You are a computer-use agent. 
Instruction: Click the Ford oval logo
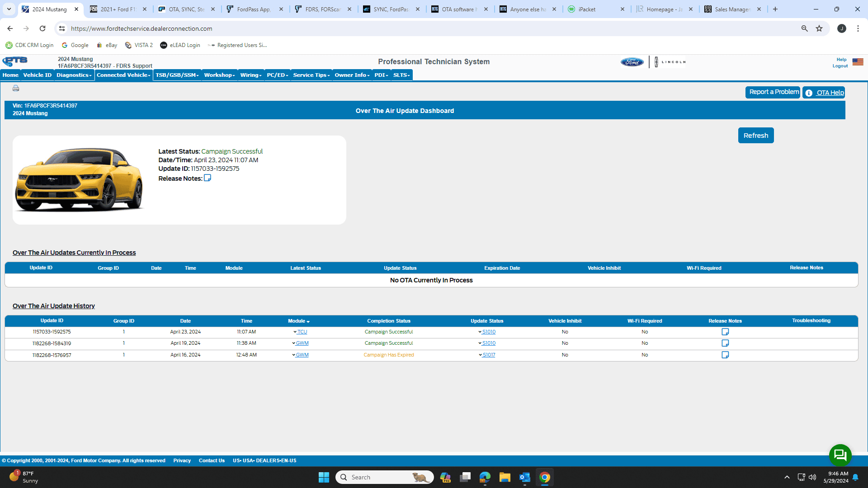point(632,62)
